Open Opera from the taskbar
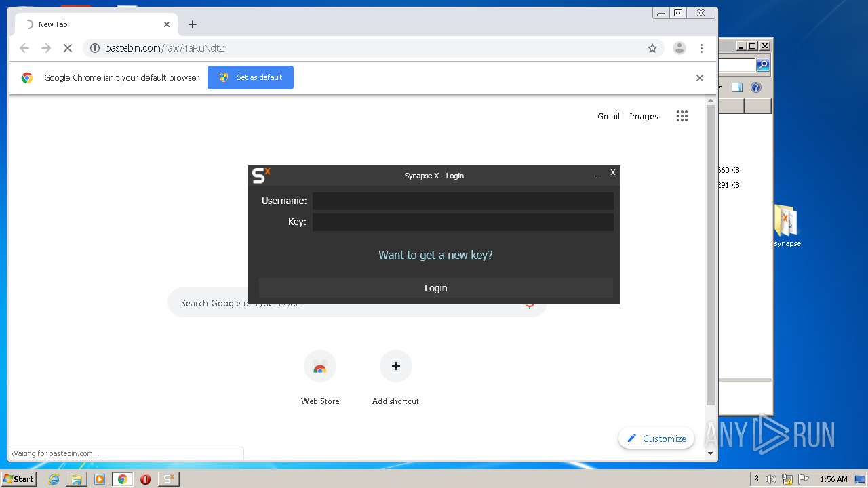868x488 pixels. [x=145, y=479]
